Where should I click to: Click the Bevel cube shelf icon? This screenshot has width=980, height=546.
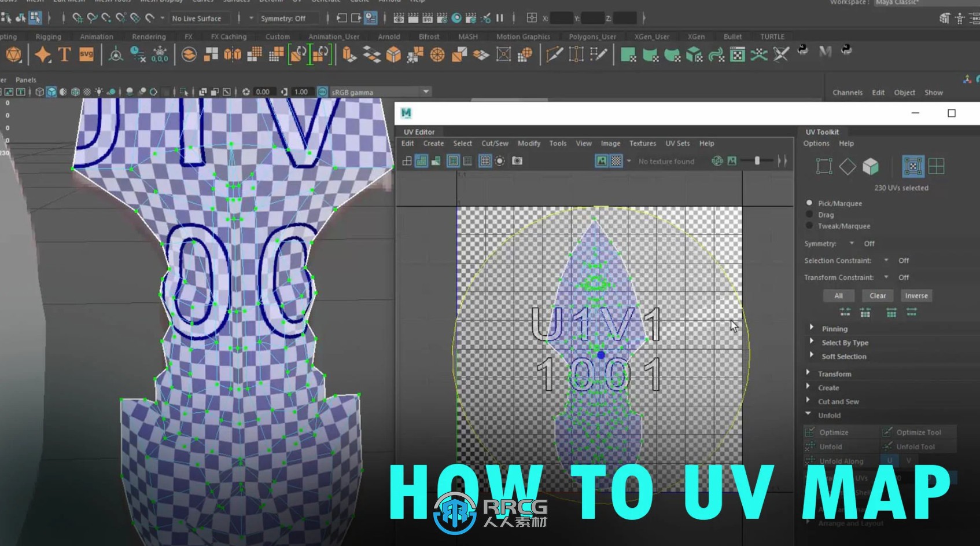point(393,55)
